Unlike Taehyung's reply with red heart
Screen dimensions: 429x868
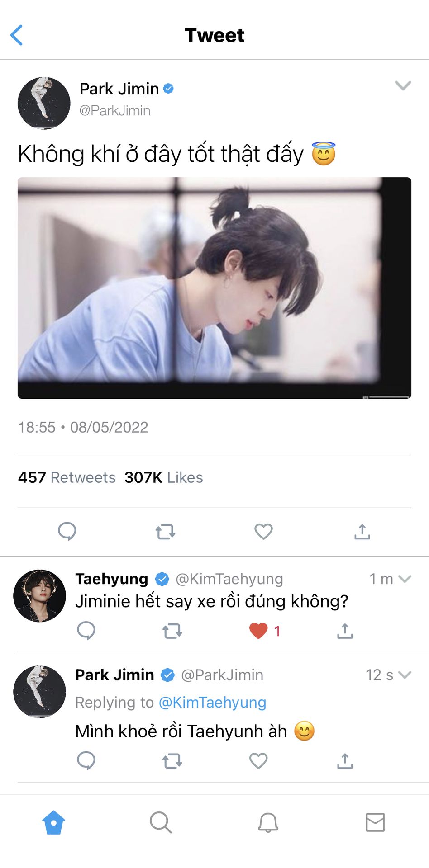(258, 631)
